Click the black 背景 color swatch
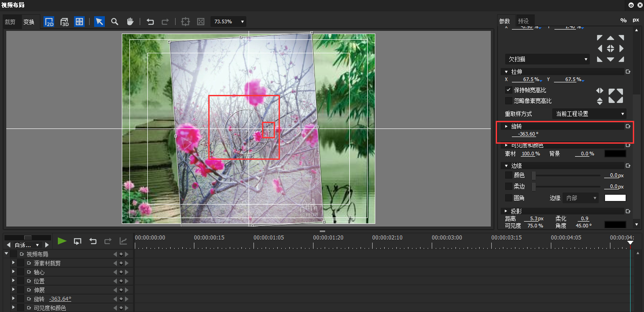644x312 pixels. pos(615,153)
